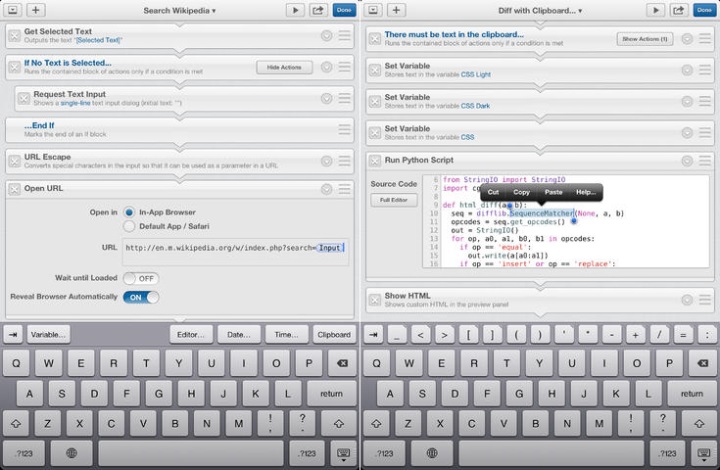The height and width of the screenshot is (470, 720).
Task: Select In-App Browser radio option
Action: pos(129,212)
